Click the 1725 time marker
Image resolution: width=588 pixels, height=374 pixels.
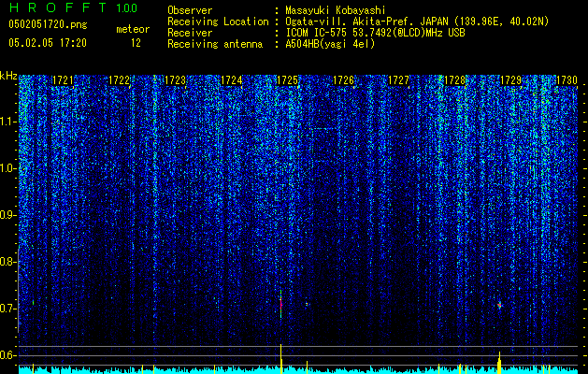pyautogui.click(x=288, y=80)
